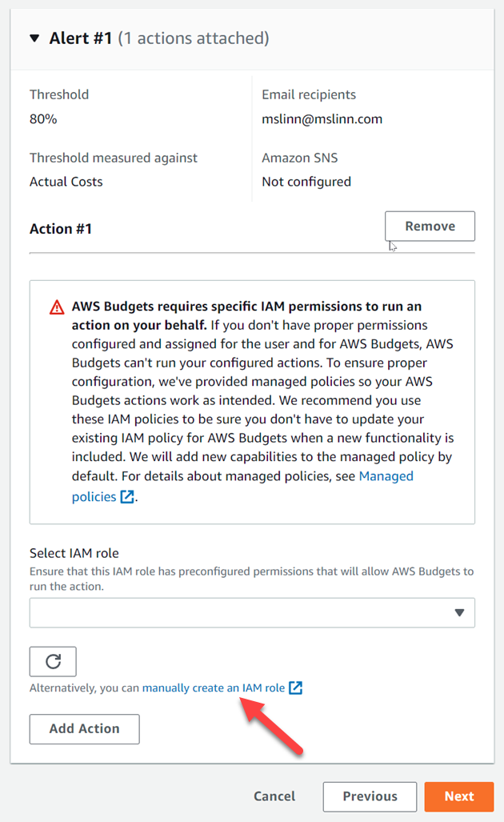504x822 pixels.
Task: Click the "Actual Costs" value text
Action: click(x=66, y=182)
